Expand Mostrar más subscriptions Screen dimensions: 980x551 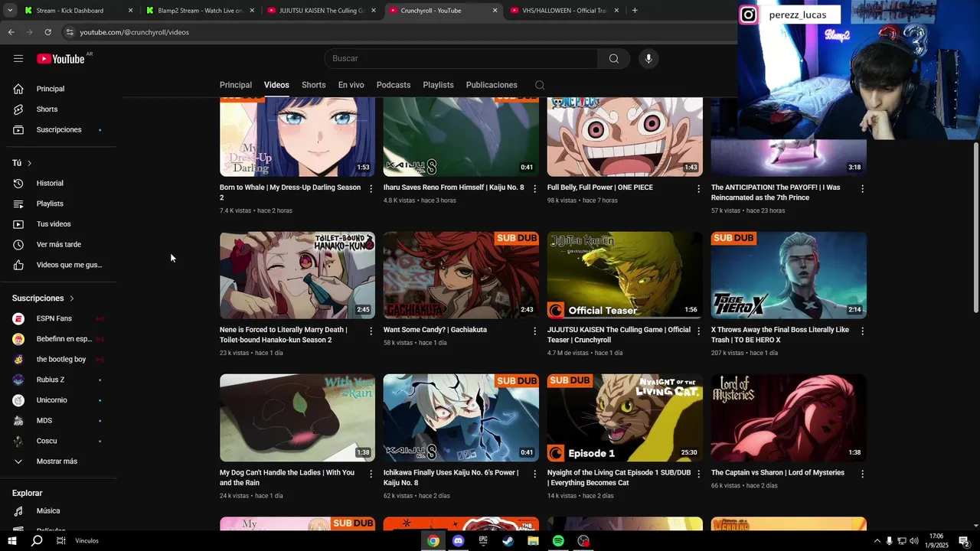[58, 461]
